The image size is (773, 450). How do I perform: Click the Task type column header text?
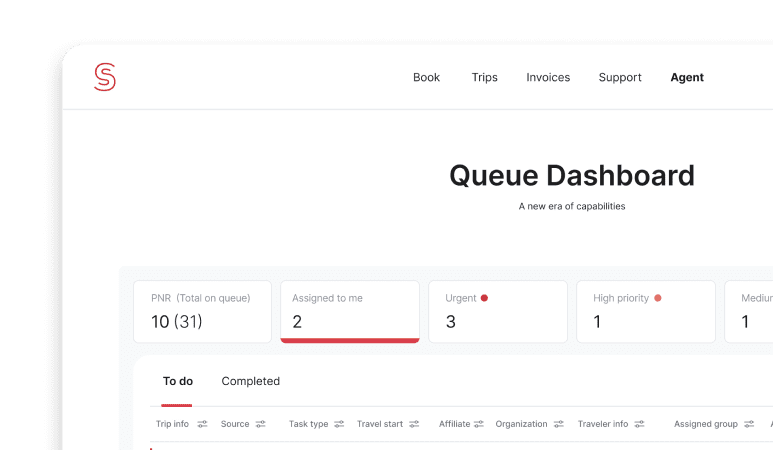[309, 424]
